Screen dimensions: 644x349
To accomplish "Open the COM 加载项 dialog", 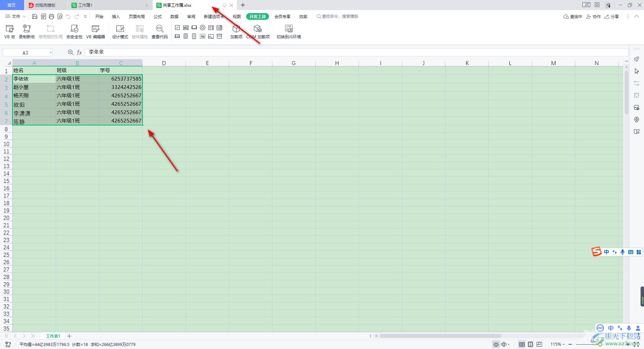I will (x=258, y=32).
